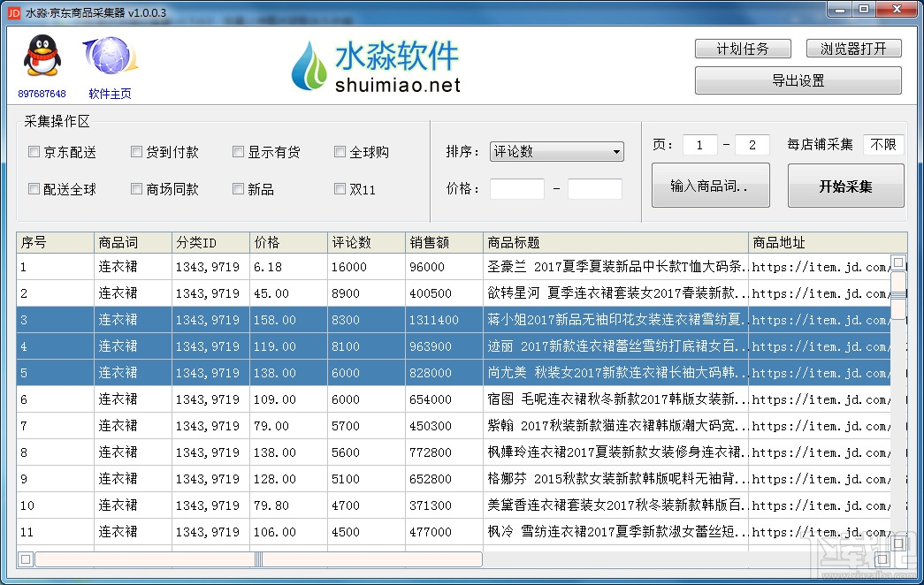Screen dimensions: 924x585
Task: Click the JD app icon in title bar
Action: 13,12
